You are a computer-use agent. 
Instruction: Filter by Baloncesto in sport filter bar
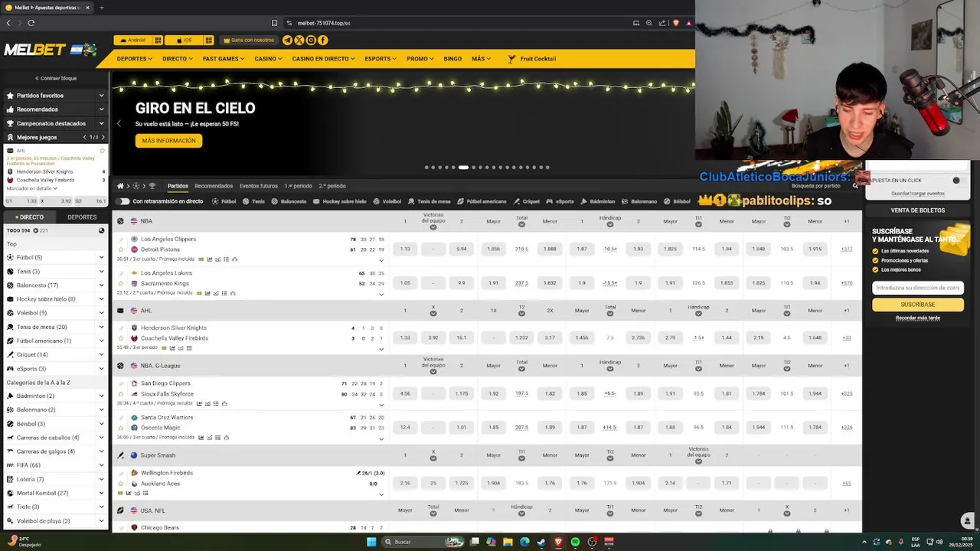[289, 201]
